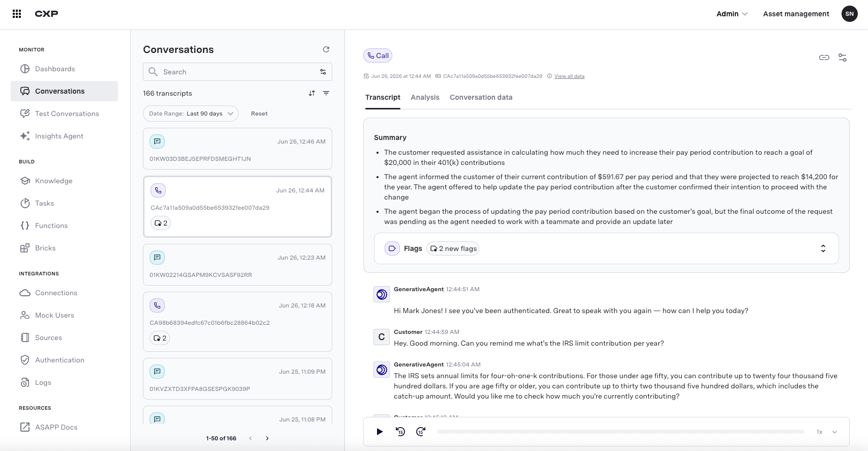Image resolution: width=868 pixels, height=451 pixels.
Task: Click the conversation ID CAc7a11a509 in header
Action: coord(493,76)
